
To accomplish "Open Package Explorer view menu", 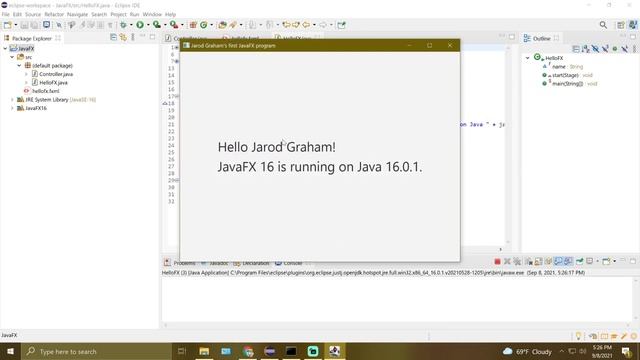I will [x=133, y=38].
